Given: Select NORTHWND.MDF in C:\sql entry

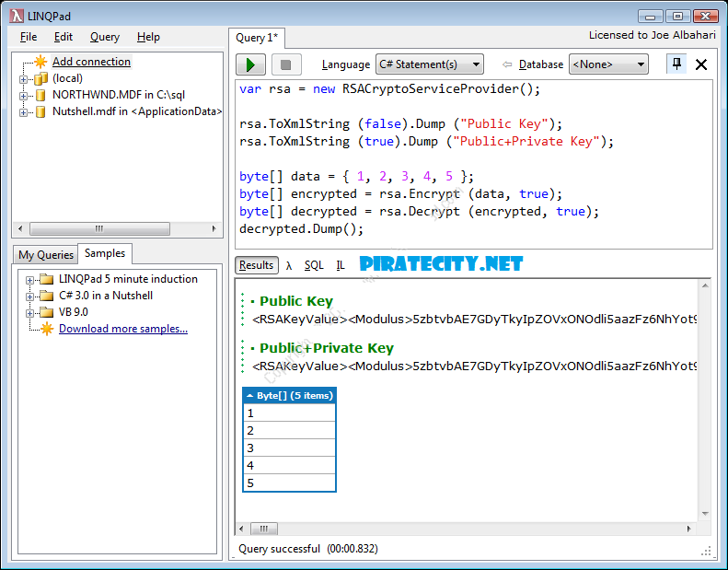Looking at the screenshot, I should 119,95.
